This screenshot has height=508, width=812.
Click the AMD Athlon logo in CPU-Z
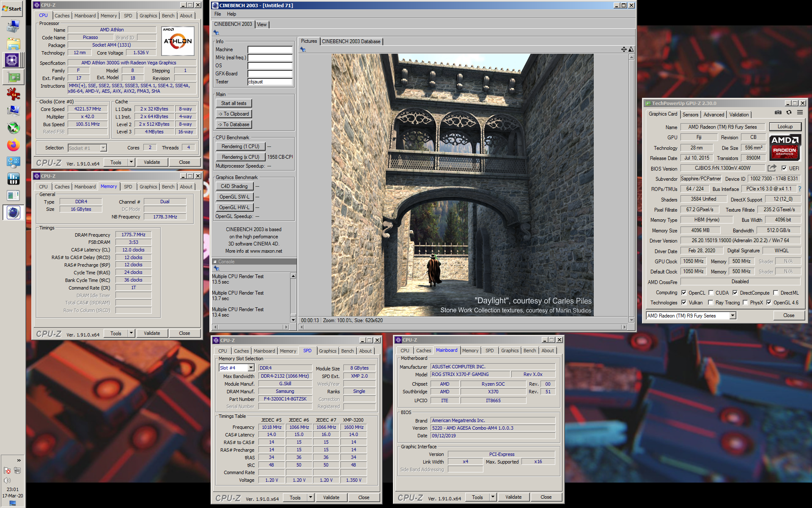point(178,41)
